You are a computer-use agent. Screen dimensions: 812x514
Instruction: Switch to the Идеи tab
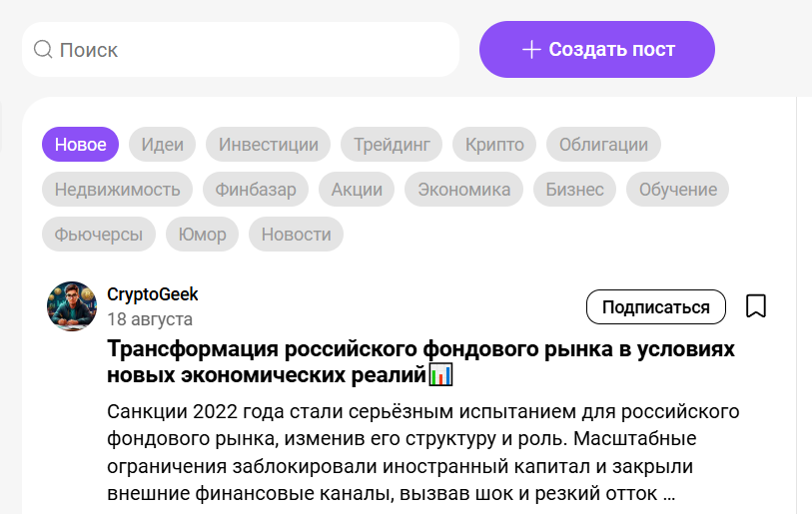[162, 144]
